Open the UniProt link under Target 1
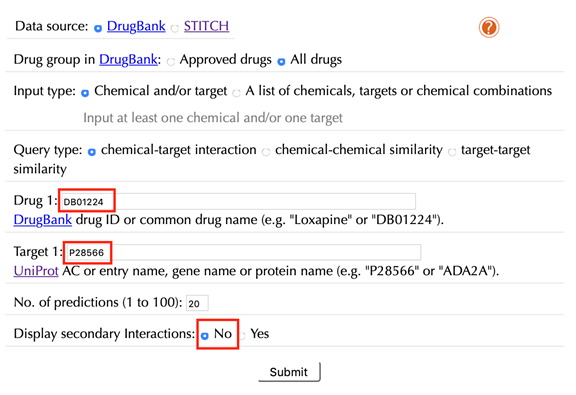The width and height of the screenshot is (576, 395). 36,271
